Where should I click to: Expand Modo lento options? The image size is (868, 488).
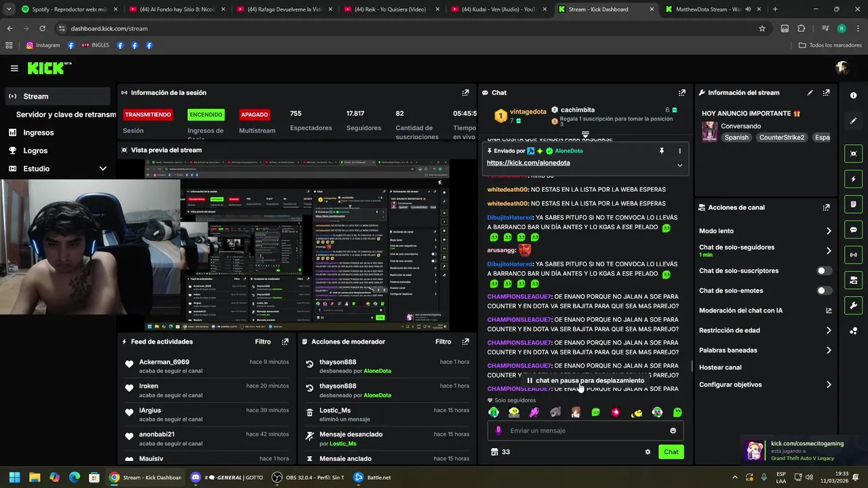point(829,231)
